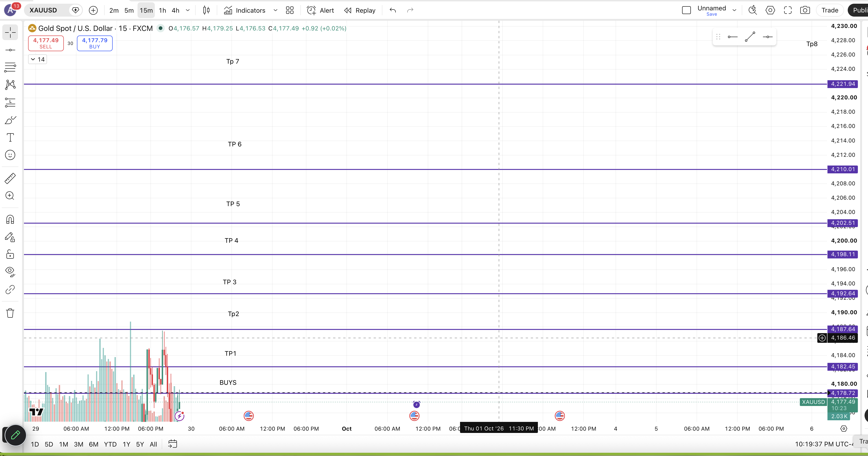Activate the zoom in tool
868x456 pixels.
(10, 196)
